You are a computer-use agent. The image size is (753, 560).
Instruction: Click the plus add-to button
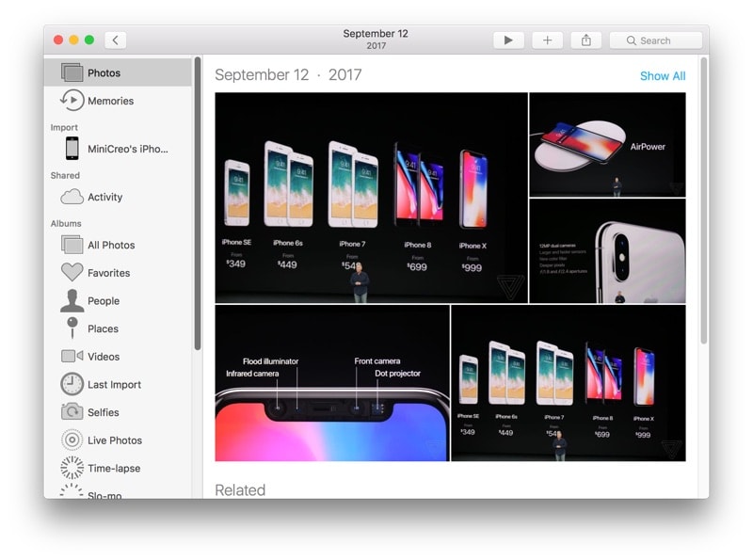click(548, 40)
